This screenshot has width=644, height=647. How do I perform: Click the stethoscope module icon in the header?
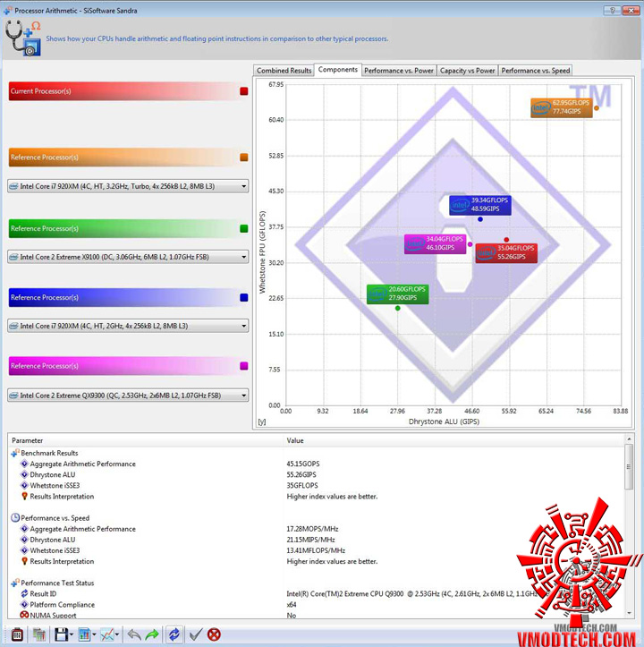pyautogui.click(x=23, y=38)
